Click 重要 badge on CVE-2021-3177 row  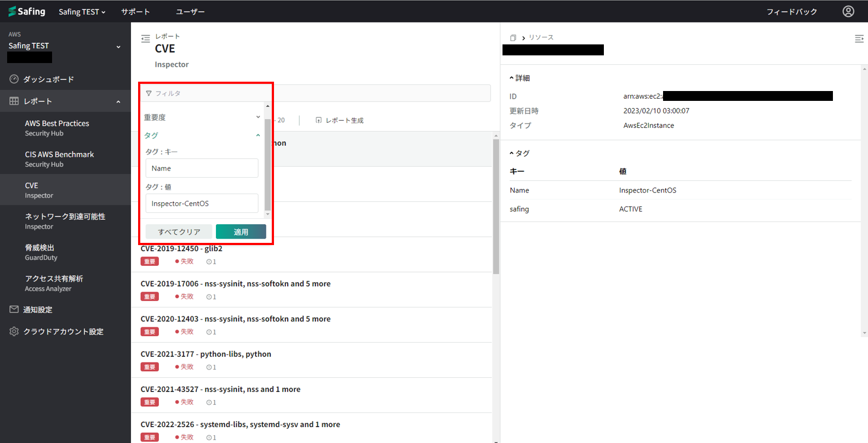click(150, 367)
